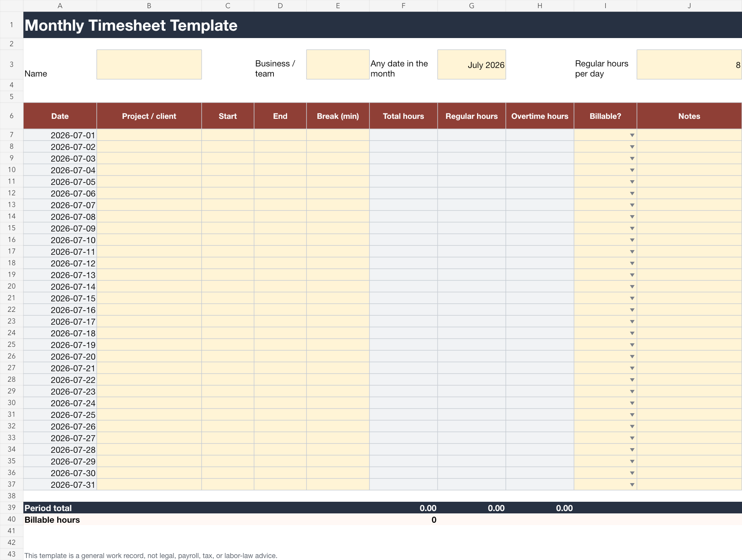Click the End header cell
Screen dimensions: 742x560
pos(280,116)
